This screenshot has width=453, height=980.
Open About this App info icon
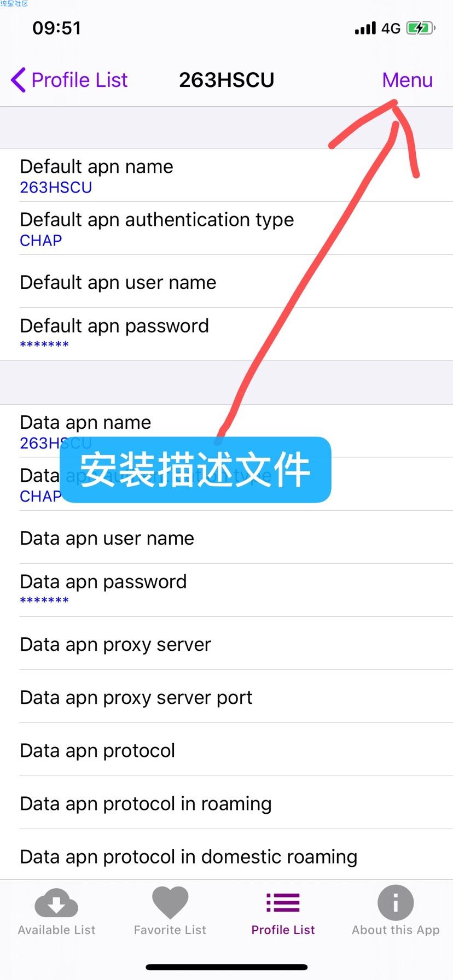click(396, 903)
